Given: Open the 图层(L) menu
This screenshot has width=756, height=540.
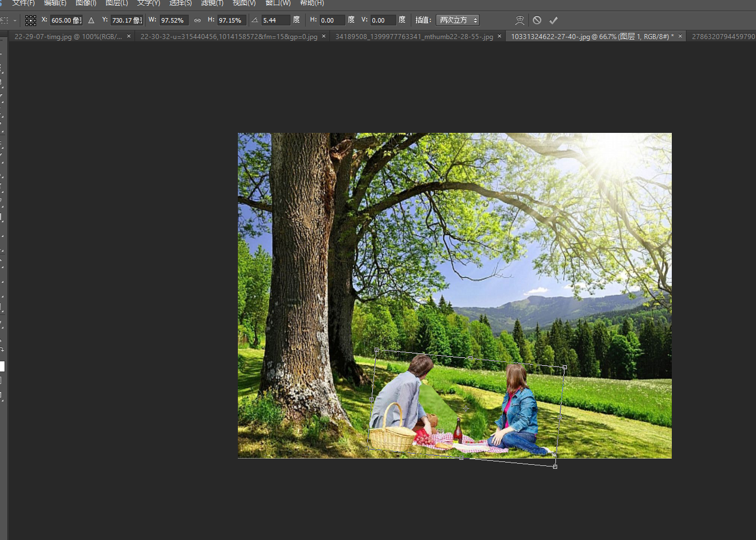Looking at the screenshot, I should coord(116,3).
